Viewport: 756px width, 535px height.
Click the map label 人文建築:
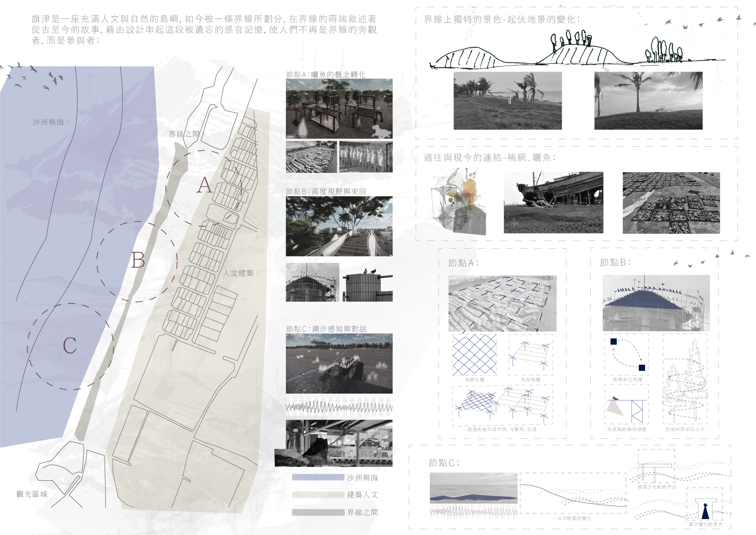point(241,273)
